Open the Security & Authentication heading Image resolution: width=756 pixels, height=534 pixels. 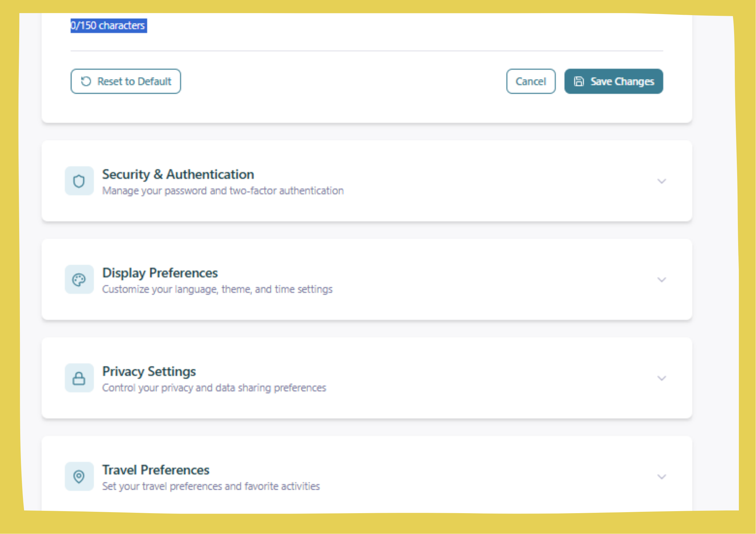click(178, 174)
